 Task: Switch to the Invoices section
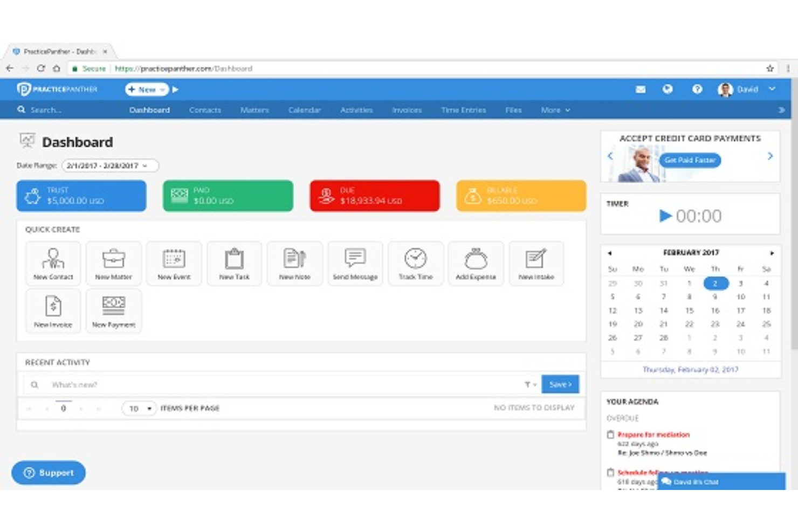pyautogui.click(x=407, y=110)
